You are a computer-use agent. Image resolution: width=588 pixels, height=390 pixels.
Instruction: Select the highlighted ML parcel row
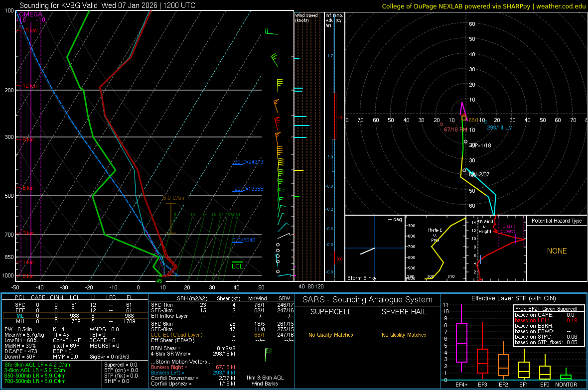(x=75, y=316)
